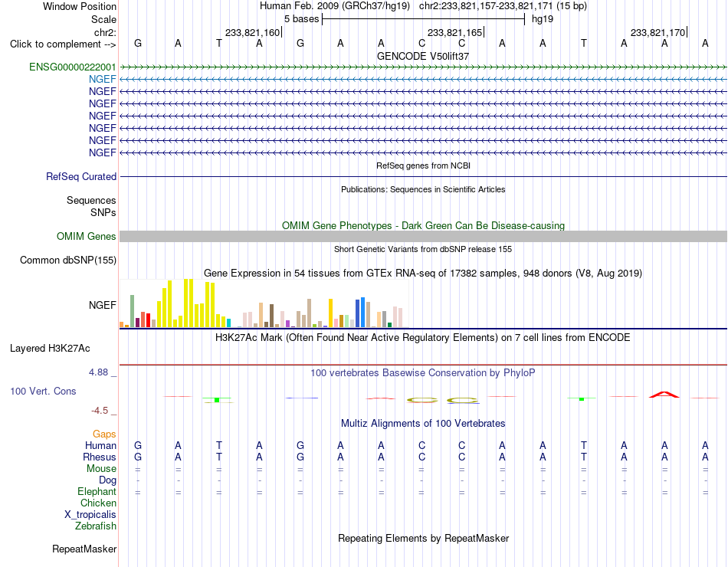
Task: Click the Layered H3K27Ac label
Action: [x=50, y=349]
